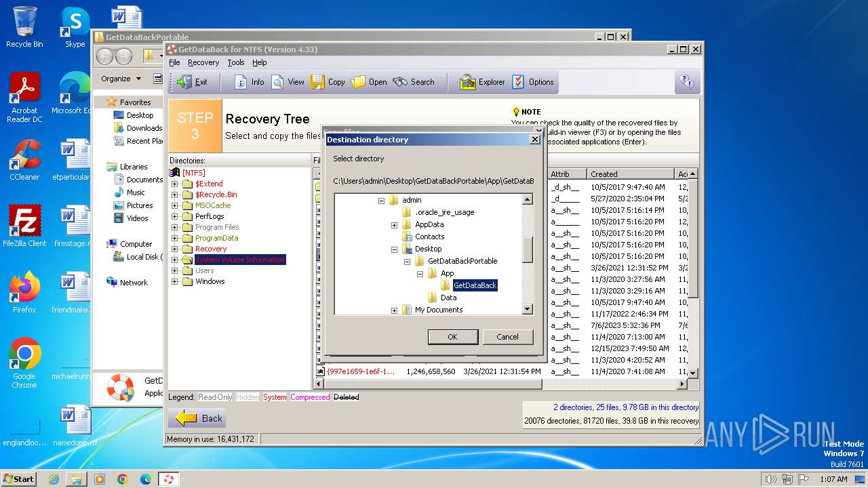
Task: Click the Back arrow button
Action: 198,418
